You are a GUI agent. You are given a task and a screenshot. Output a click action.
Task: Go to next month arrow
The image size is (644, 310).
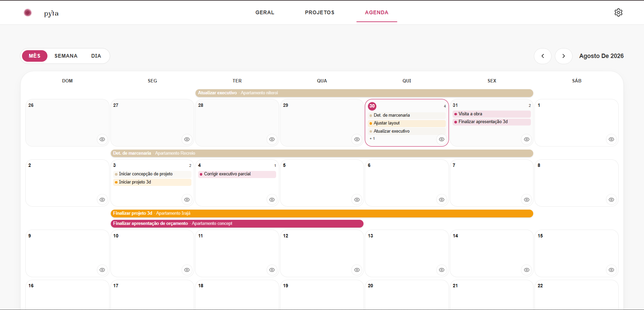pyautogui.click(x=564, y=56)
